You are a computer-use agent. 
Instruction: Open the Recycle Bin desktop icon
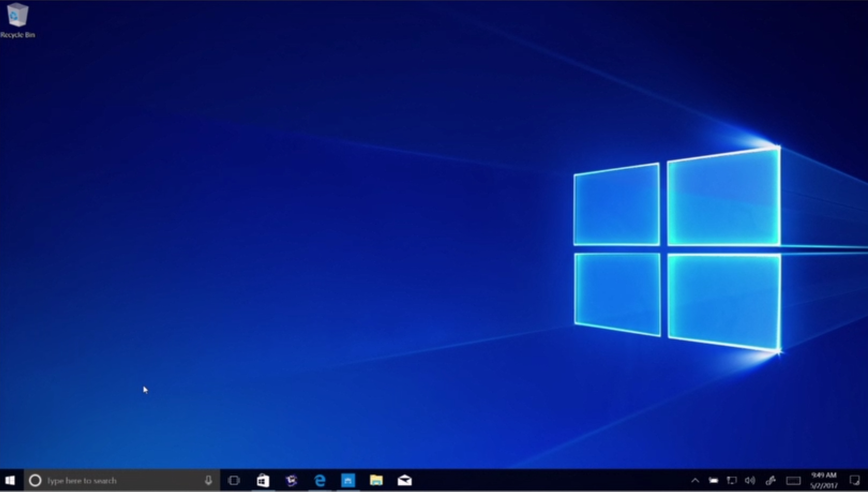17,20
